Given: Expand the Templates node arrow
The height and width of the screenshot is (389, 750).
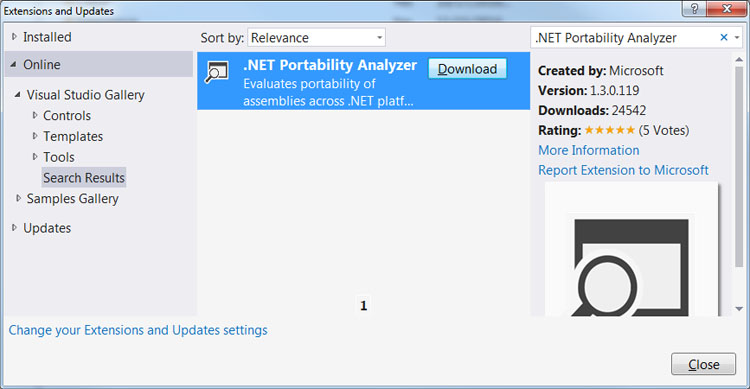Looking at the screenshot, I should 35,136.
